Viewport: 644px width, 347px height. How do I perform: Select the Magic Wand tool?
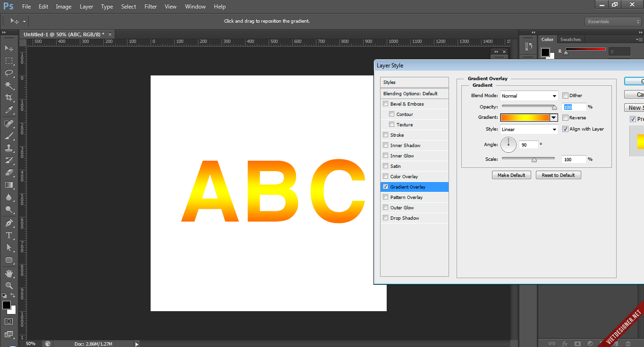[x=9, y=85]
